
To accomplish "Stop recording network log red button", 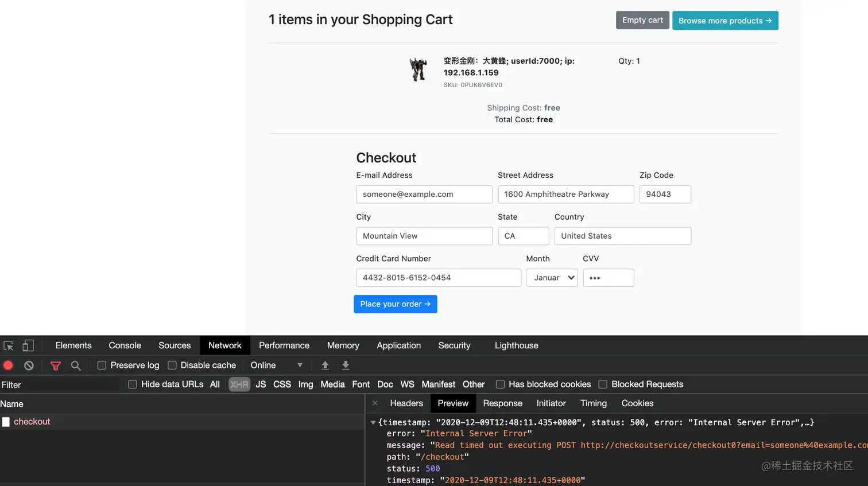I will coord(8,366).
